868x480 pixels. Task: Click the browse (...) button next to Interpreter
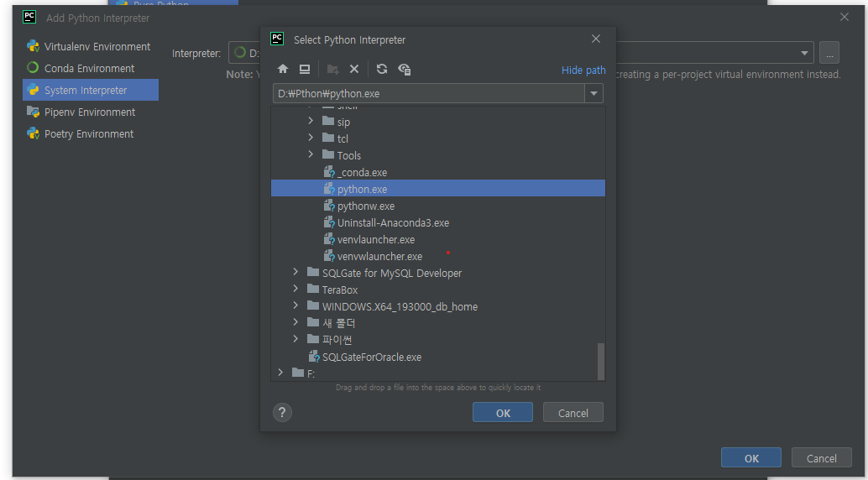[829, 53]
